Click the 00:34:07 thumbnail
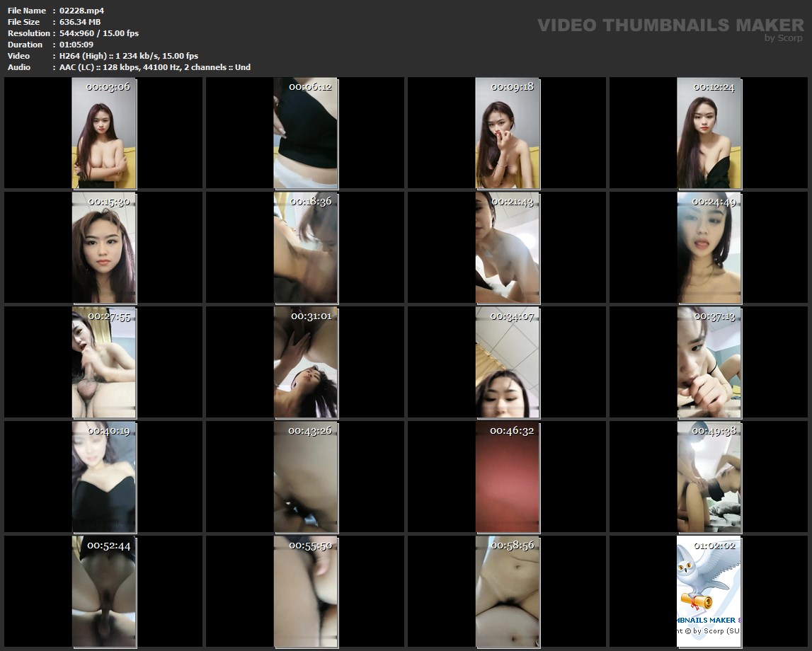Screen dimensions: 812x651 pyautogui.click(x=507, y=362)
